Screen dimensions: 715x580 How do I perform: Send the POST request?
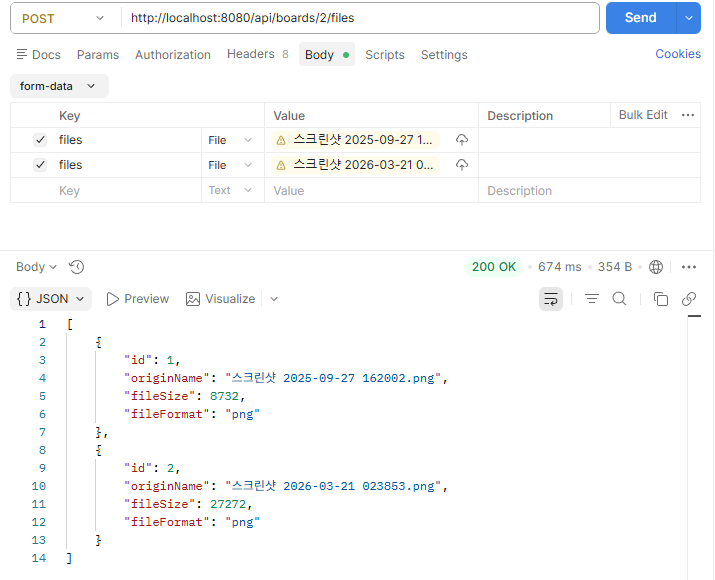point(641,18)
